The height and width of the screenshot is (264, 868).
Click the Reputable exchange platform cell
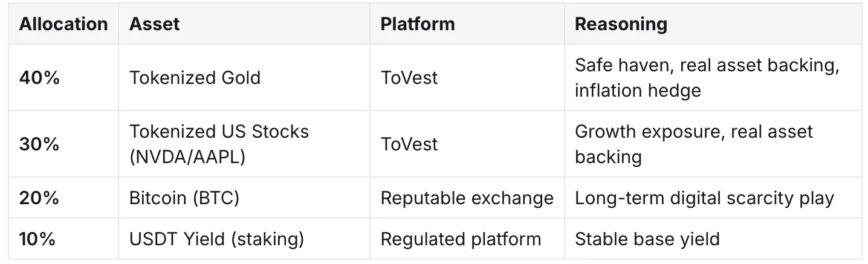(467, 198)
